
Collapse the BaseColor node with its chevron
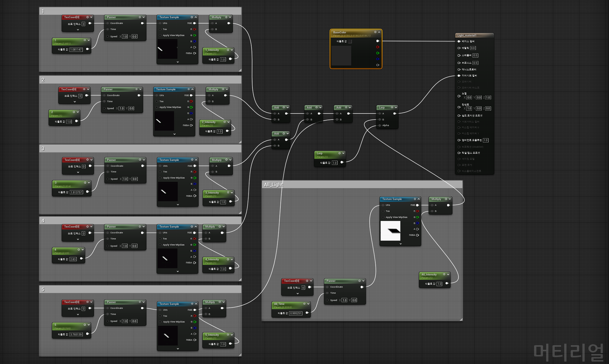tap(379, 32)
